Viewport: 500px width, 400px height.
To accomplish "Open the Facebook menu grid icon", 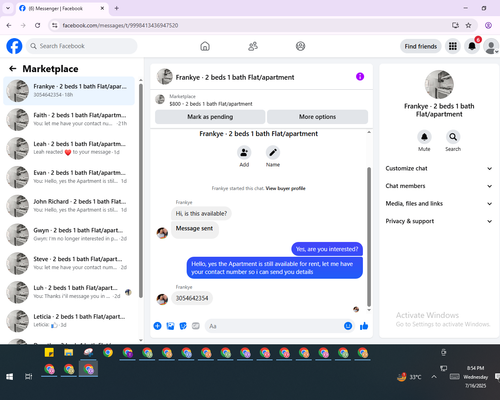I will point(452,46).
